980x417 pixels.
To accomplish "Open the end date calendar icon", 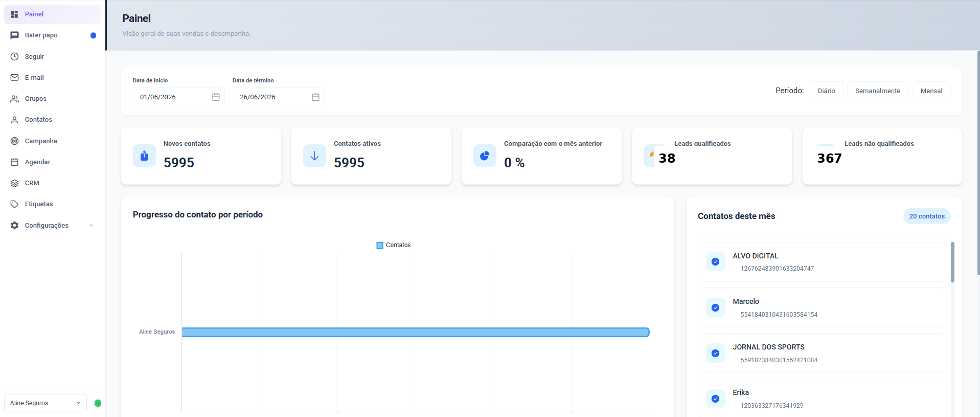I will point(315,97).
